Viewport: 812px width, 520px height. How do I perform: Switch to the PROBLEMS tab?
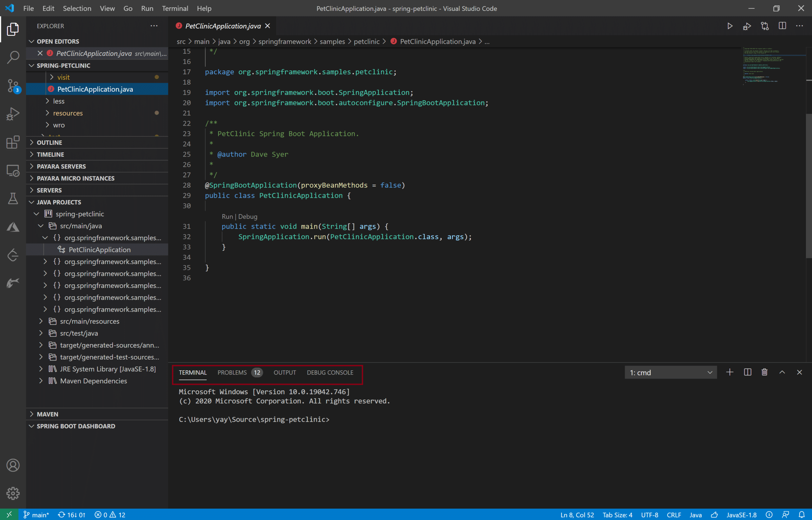pos(239,373)
